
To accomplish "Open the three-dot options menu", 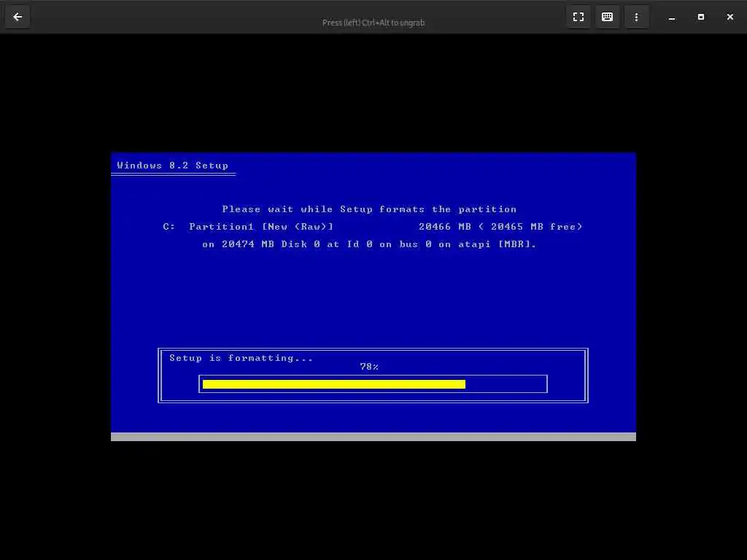I will coord(636,17).
